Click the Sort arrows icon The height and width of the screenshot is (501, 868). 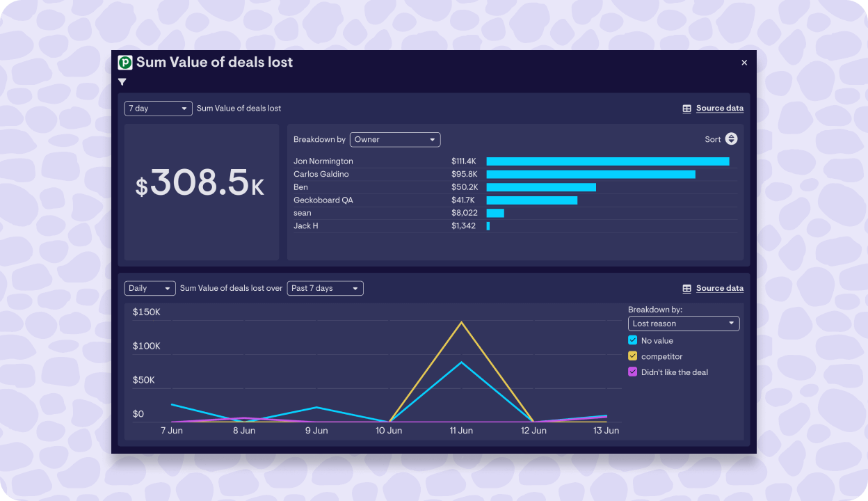tap(731, 139)
